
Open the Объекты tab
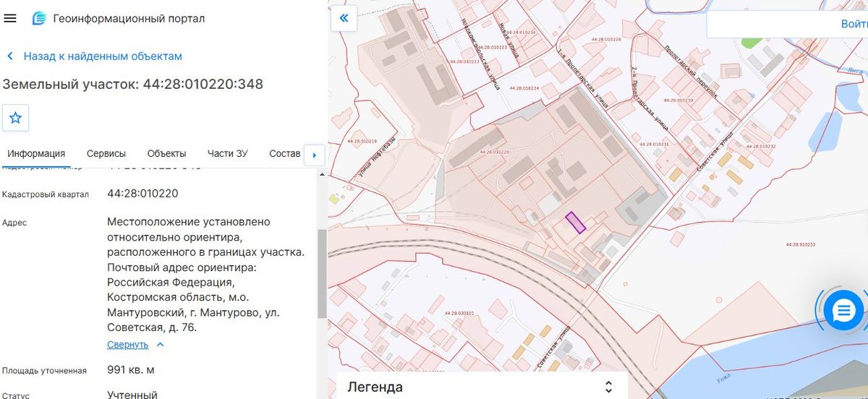tap(166, 153)
